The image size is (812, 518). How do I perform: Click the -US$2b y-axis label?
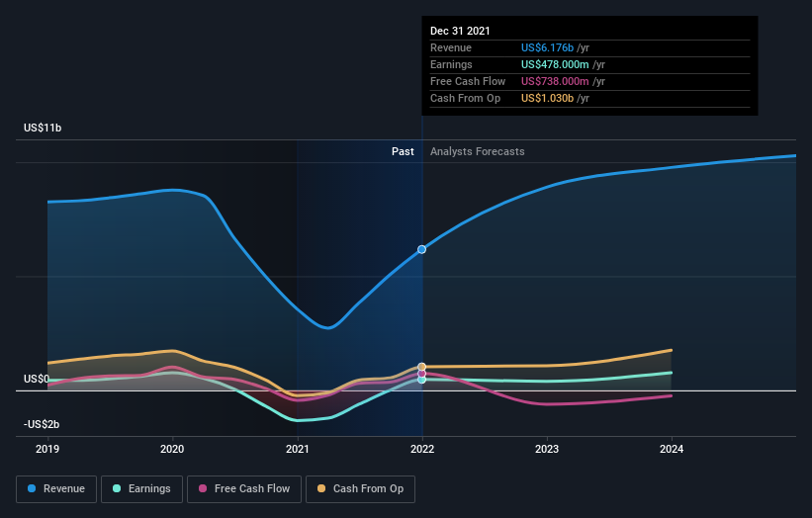[x=42, y=424]
